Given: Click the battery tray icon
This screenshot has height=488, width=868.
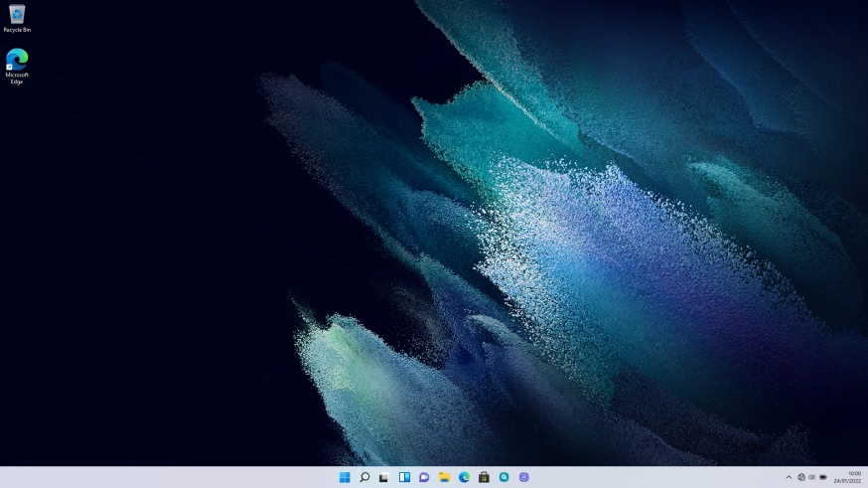Looking at the screenshot, I should [x=823, y=477].
